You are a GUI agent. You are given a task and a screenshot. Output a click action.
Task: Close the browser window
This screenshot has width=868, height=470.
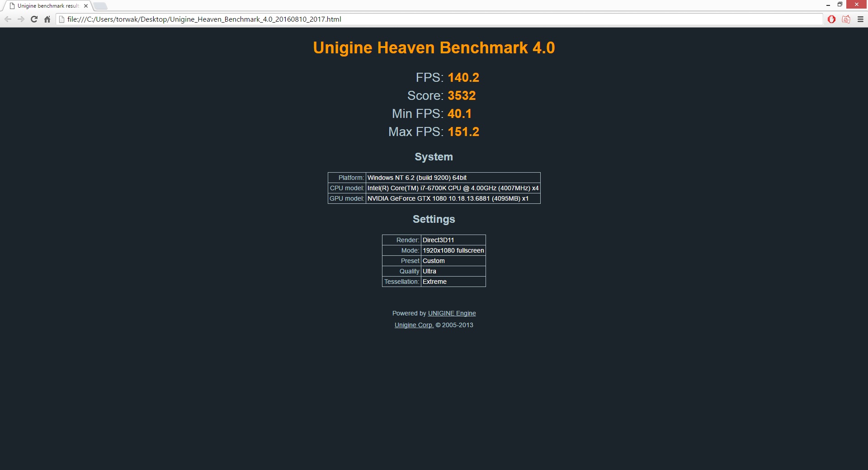point(856,5)
